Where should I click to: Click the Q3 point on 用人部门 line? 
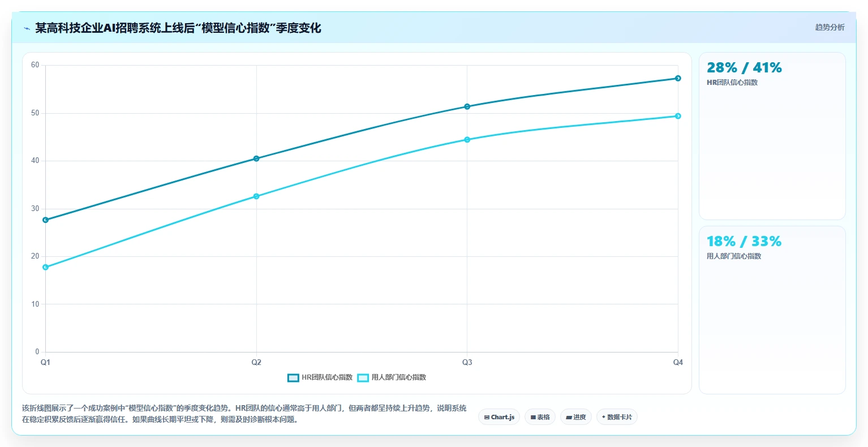[467, 139]
